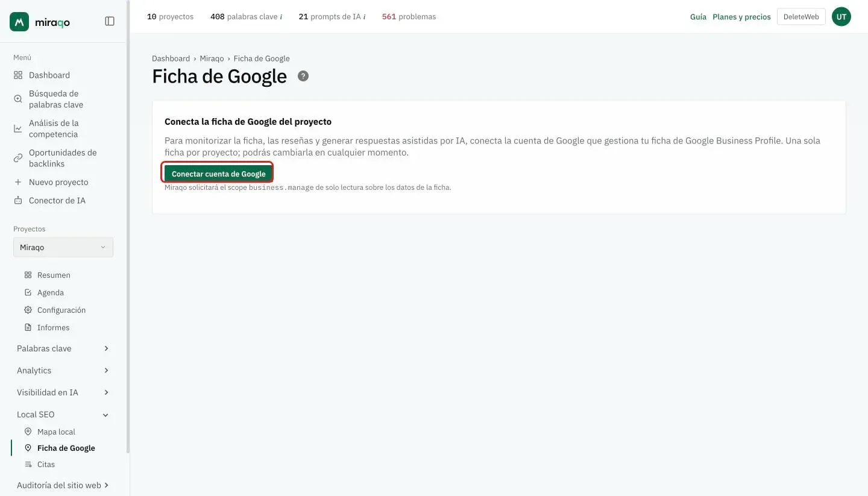This screenshot has width=868, height=496.
Task: Expand the Analytics section
Action: [63, 370]
